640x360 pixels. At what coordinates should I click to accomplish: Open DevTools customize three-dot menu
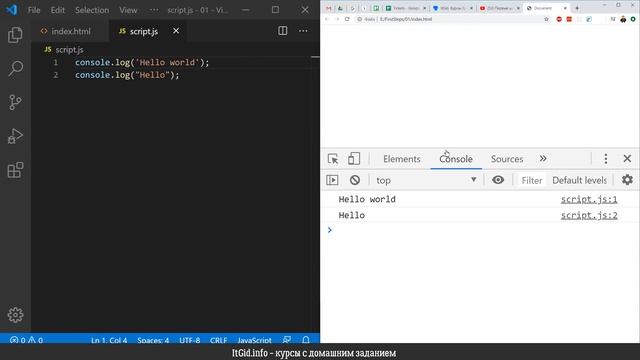[606, 159]
